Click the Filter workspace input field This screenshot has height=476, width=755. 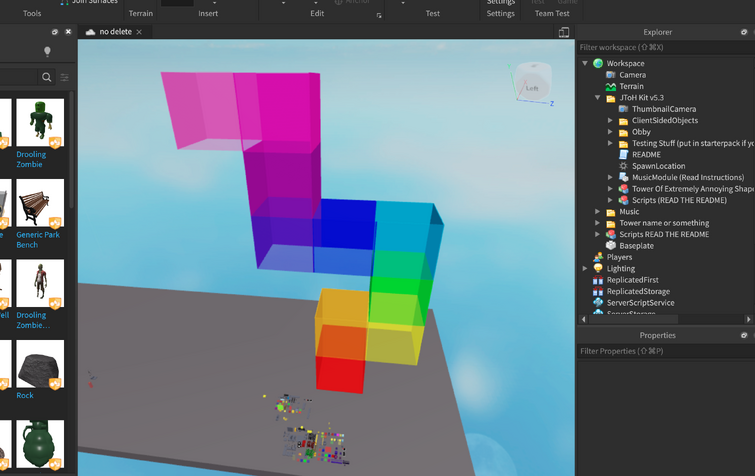pos(666,47)
